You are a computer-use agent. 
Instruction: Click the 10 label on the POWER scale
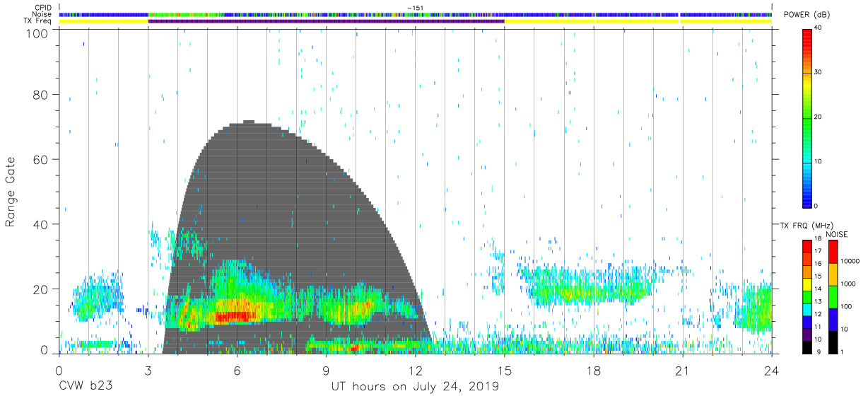coord(819,161)
